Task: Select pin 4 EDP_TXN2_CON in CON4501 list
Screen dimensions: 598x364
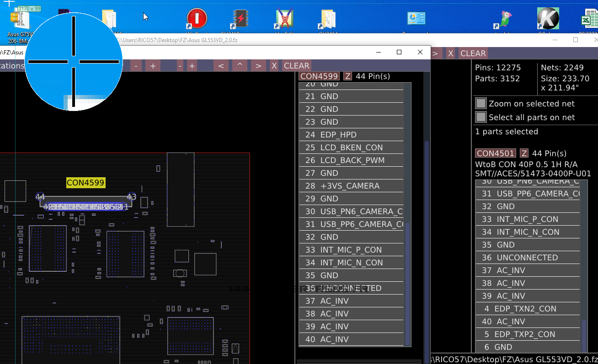Action: [x=528, y=309]
